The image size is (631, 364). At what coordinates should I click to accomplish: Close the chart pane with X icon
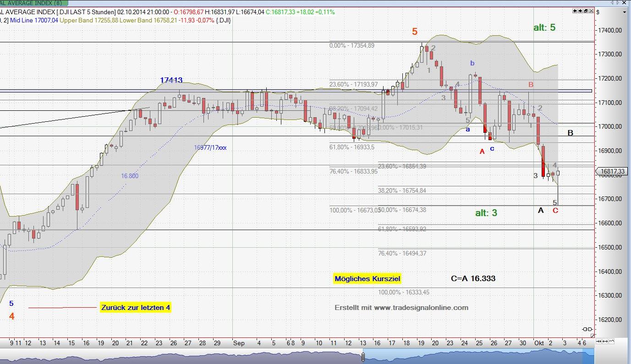(x=591, y=10)
